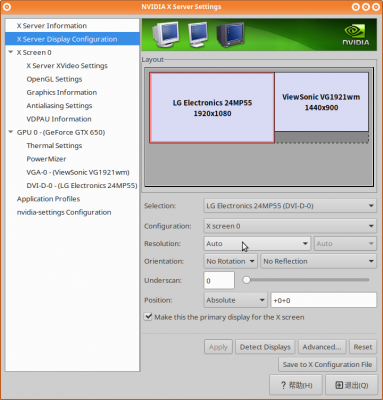Open Antialiasing Settings page

click(x=59, y=106)
